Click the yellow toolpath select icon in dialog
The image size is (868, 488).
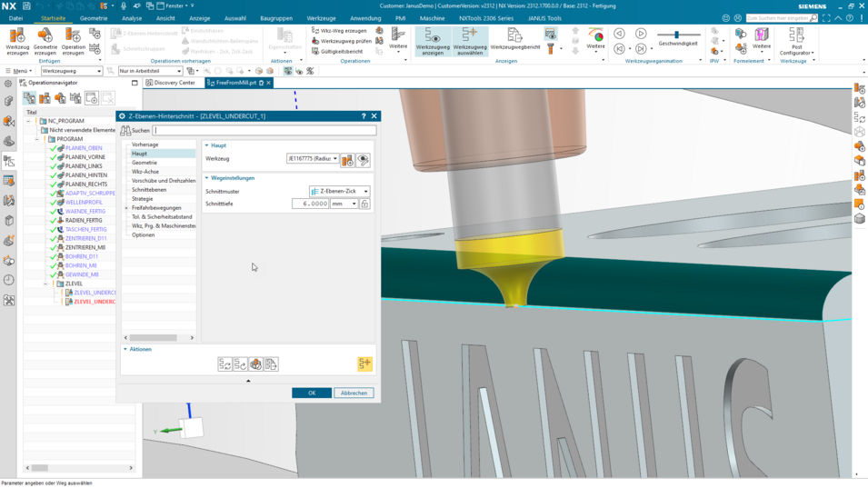[364, 364]
